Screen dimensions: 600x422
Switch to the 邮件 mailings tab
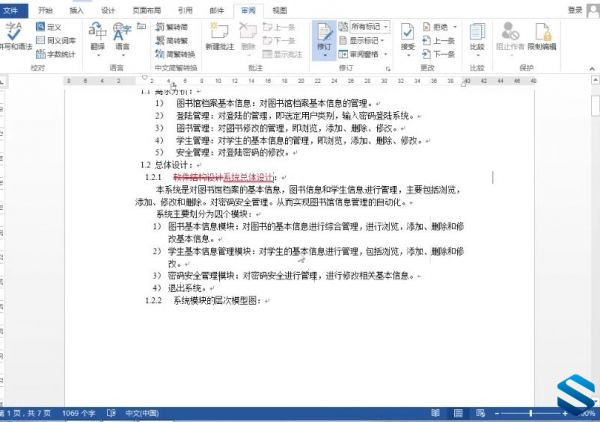click(x=217, y=10)
